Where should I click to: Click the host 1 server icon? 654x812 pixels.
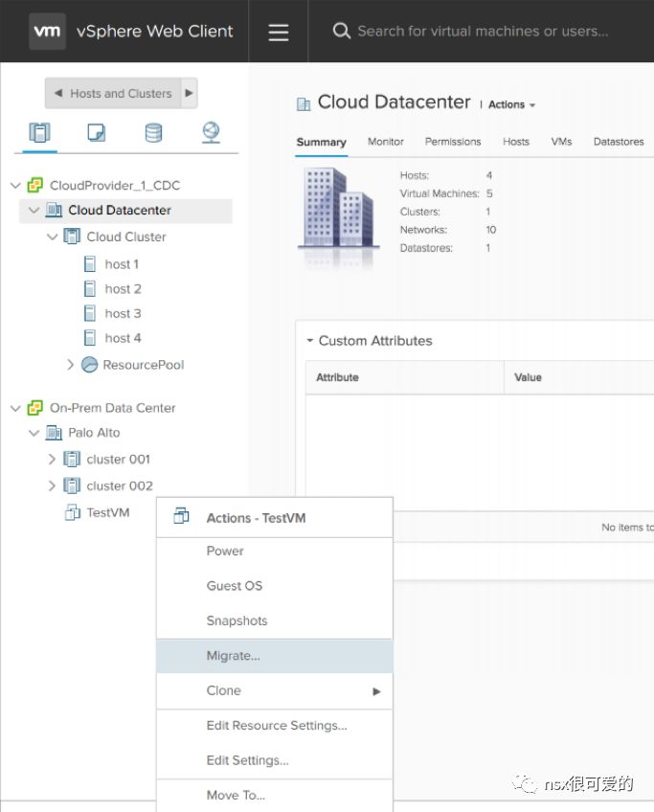coord(90,264)
